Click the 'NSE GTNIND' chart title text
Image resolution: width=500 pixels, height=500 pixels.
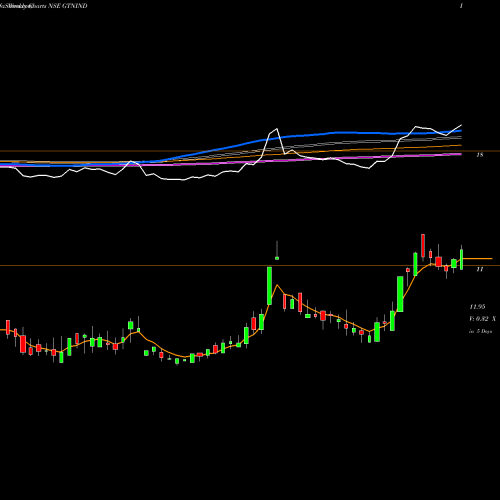tap(68, 6)
